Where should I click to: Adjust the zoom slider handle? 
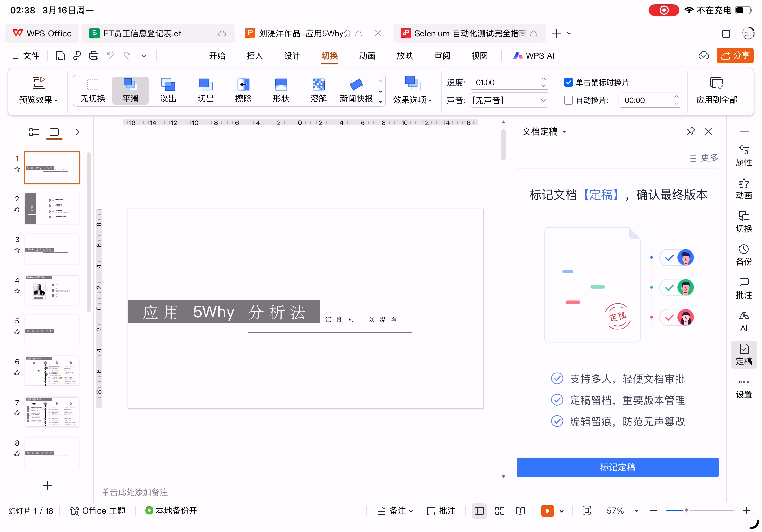pos(686,510)
